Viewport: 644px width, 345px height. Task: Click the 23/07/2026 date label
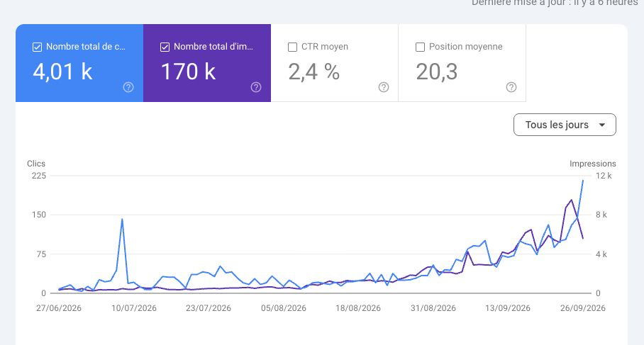point(209,308)
